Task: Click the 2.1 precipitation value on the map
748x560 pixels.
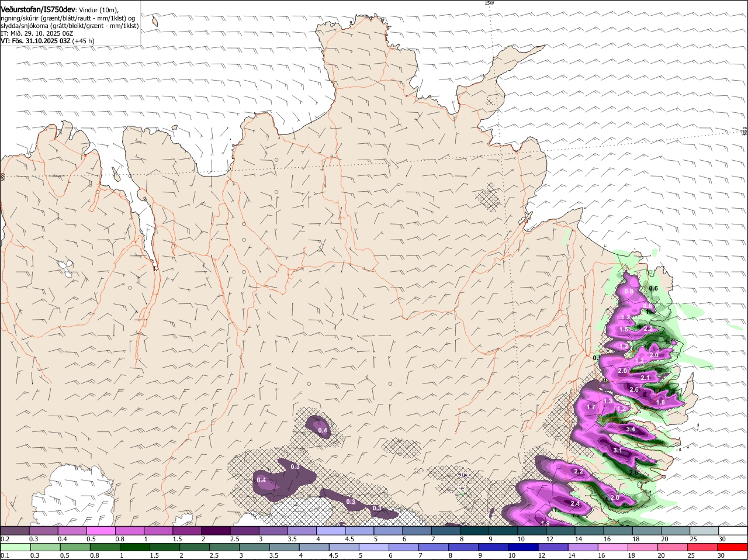Action: click(x=646, y=378)
